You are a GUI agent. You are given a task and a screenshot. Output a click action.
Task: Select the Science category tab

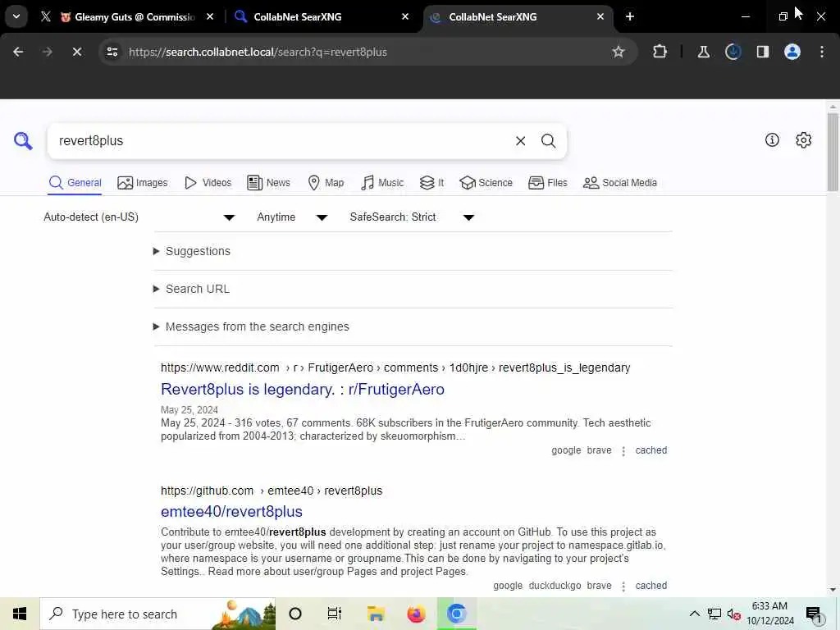pyautogui.click(x=486, y=183)
